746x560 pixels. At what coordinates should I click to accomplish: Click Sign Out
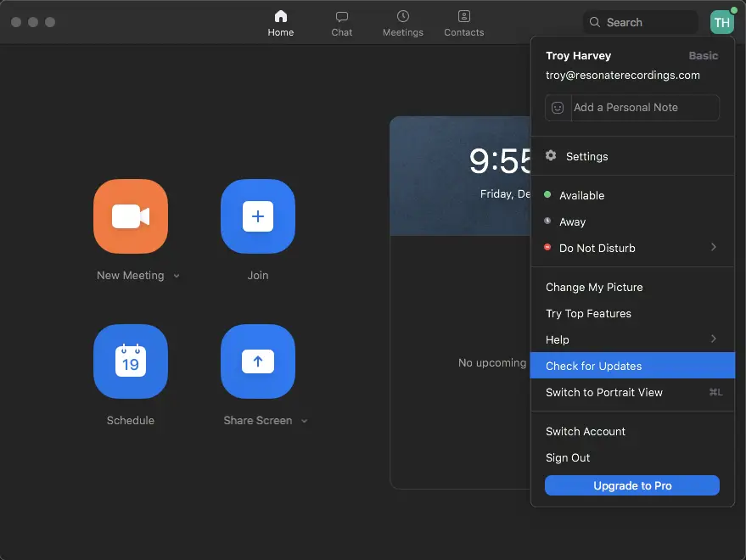568,457
